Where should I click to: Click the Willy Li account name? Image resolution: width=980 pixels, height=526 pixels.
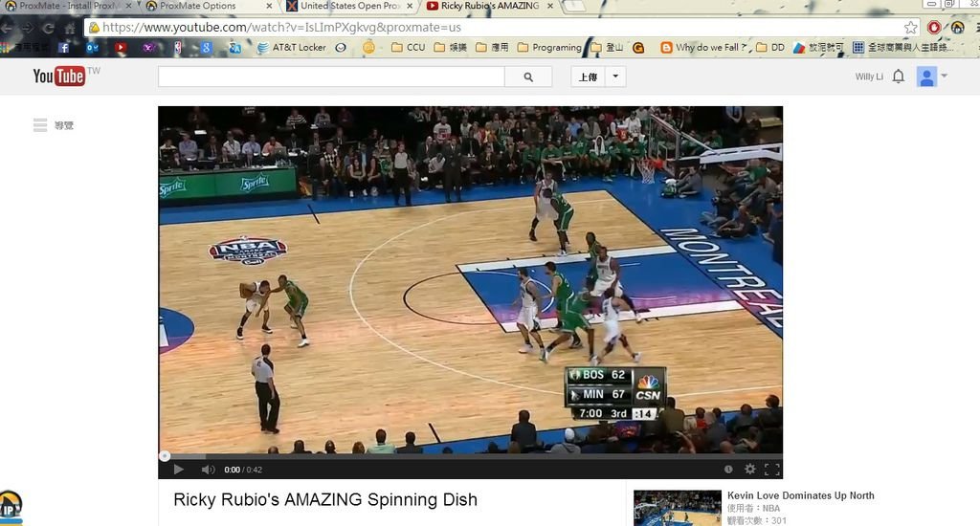tap(869, 77)
